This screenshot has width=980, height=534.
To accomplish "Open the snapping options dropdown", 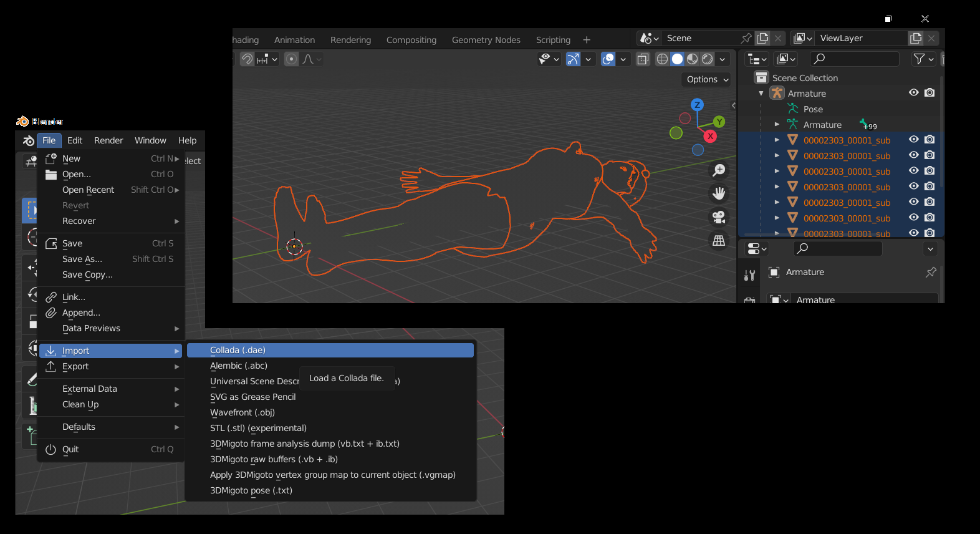I will coord(267,59).
